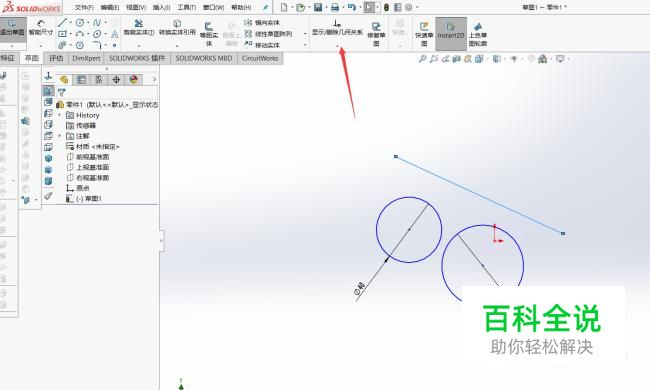
Task: Click the Save icon in the top toolbar
Action: (x=318, y=7)
